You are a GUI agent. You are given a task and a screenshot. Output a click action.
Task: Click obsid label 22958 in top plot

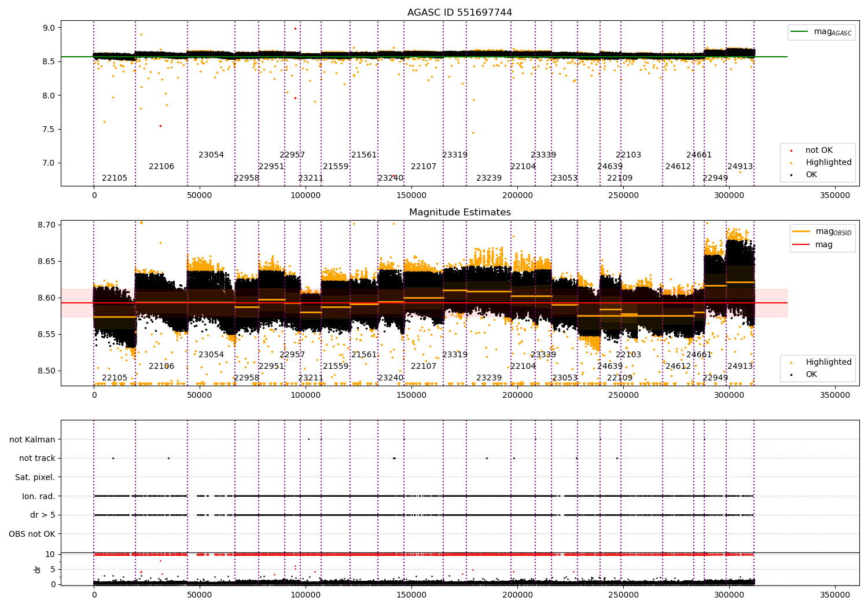point(247,178)
